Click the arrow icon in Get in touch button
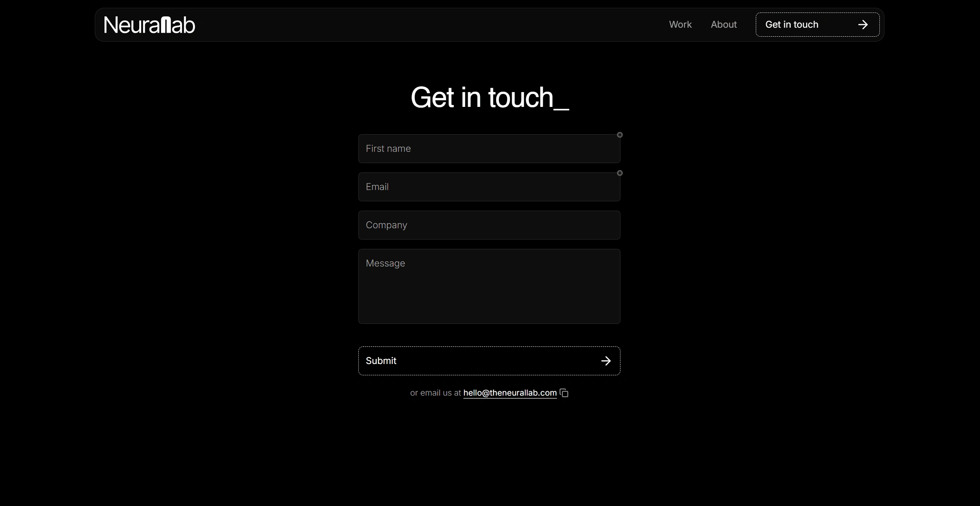Image resolution: width=980 pixels, height=506 pixels. tap(863, 25)
